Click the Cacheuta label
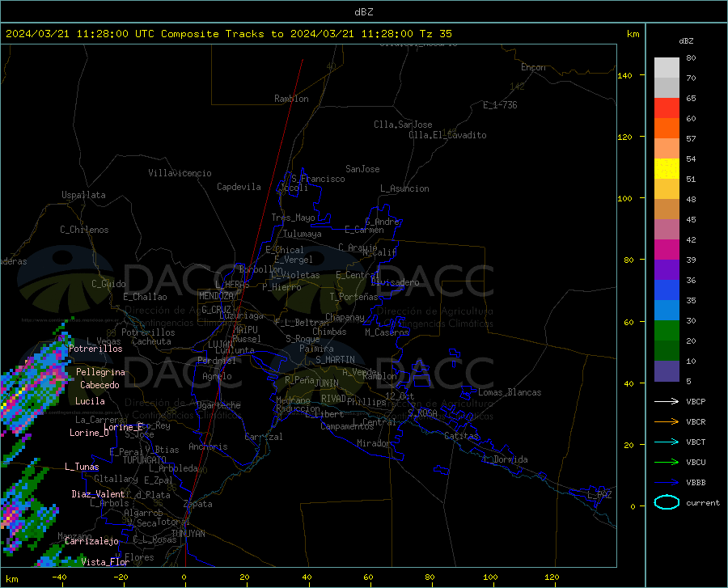This screenshot has height=588, width=728. tap(151, 341)
